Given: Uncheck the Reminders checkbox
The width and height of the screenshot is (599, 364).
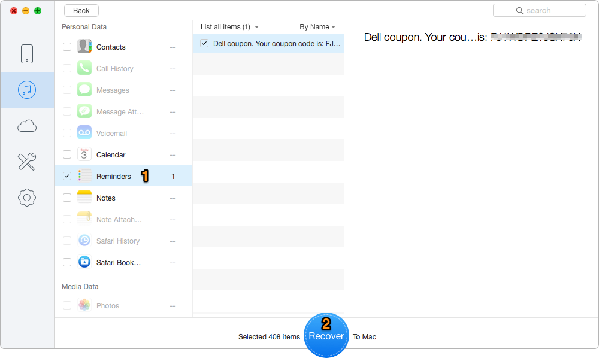Looking at the screenshot, I should pos(67,176).
